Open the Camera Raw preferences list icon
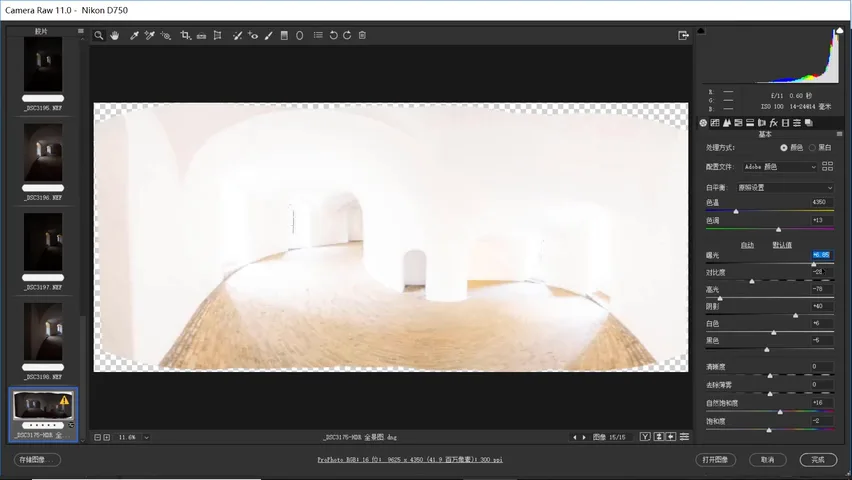The height and width of the screenshot is (480, 852). point(318,35)
